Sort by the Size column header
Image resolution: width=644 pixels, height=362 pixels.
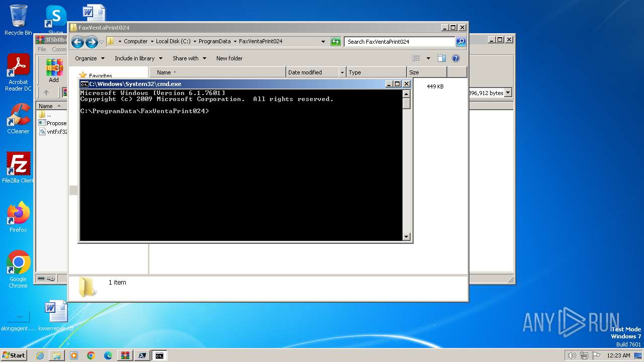click(x=427, y=72)
